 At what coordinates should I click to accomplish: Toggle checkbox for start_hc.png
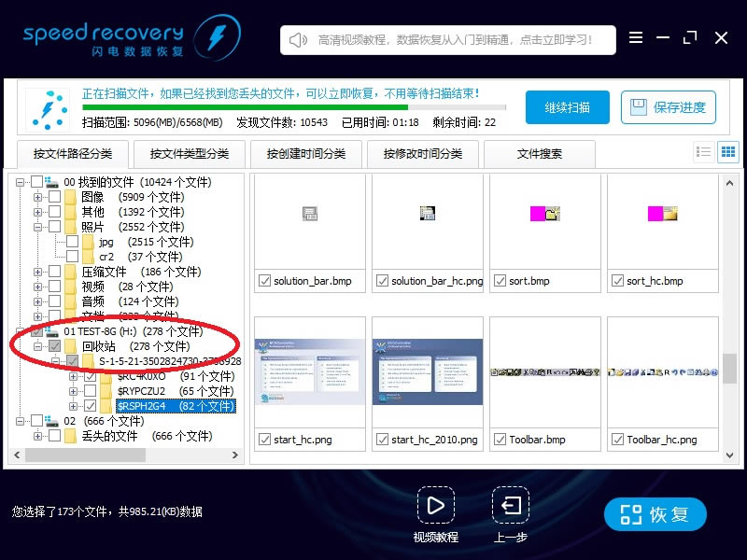[x=263, y=440]
